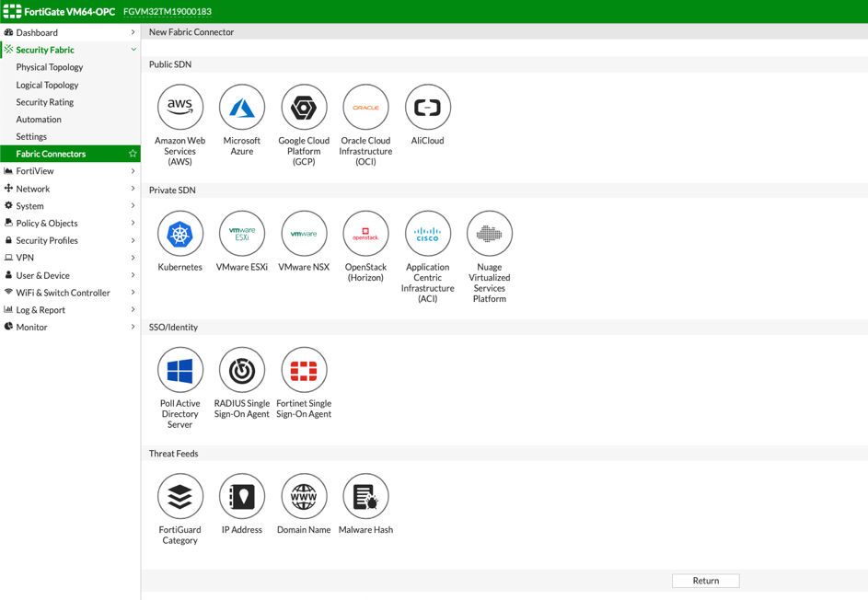Open the Kubernetes private SDN connector
868x600 pixels.
coord(179,233)
